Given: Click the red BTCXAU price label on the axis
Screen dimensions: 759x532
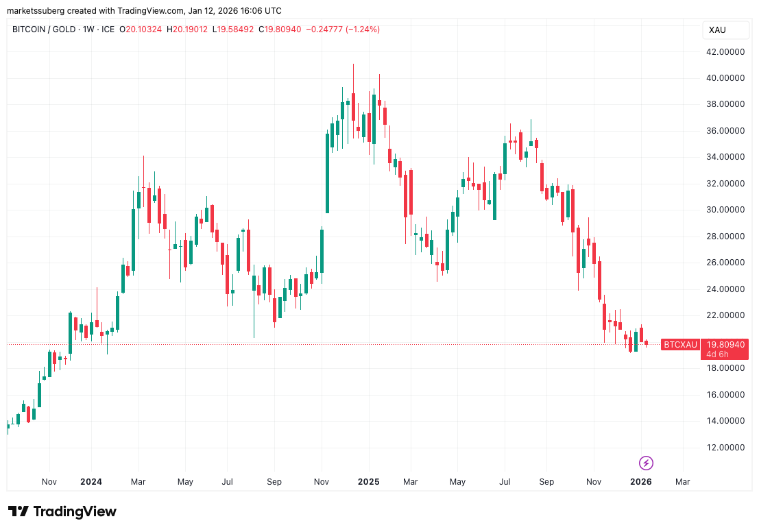Looking at the screenshot, I should (681, 345).
